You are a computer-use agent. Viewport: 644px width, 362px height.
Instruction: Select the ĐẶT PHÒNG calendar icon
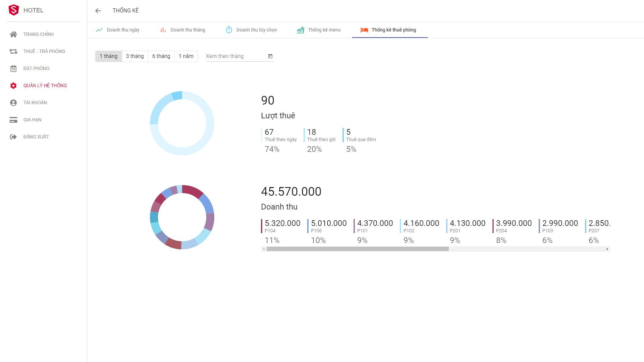point(13,69)
